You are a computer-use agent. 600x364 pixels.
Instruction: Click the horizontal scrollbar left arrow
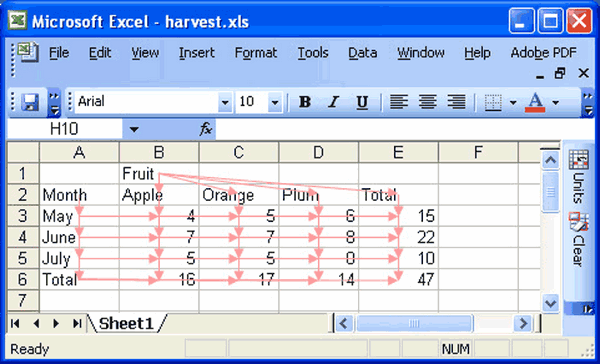pos(344,324)
